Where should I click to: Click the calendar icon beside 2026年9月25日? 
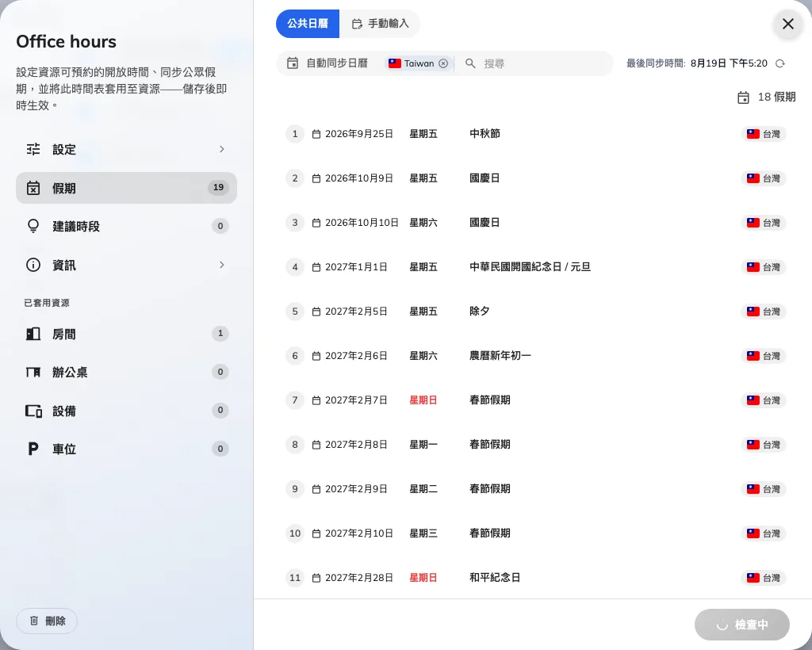pyautogui.click(x=316, y=134)
